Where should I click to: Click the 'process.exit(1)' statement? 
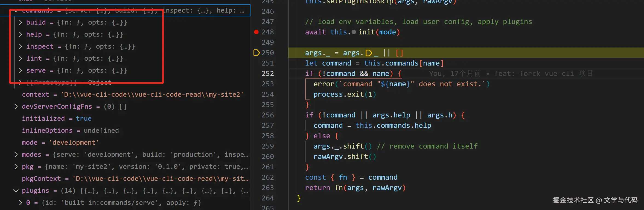[345, 94]
